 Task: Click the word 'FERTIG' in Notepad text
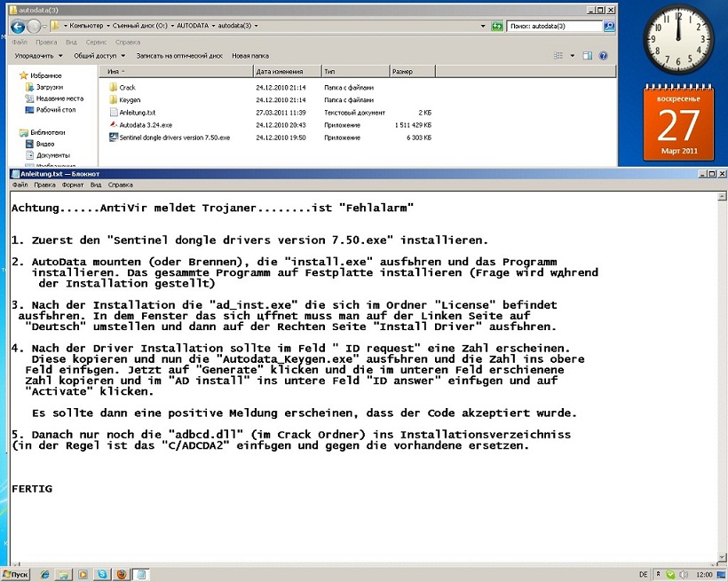click(32, 489)
